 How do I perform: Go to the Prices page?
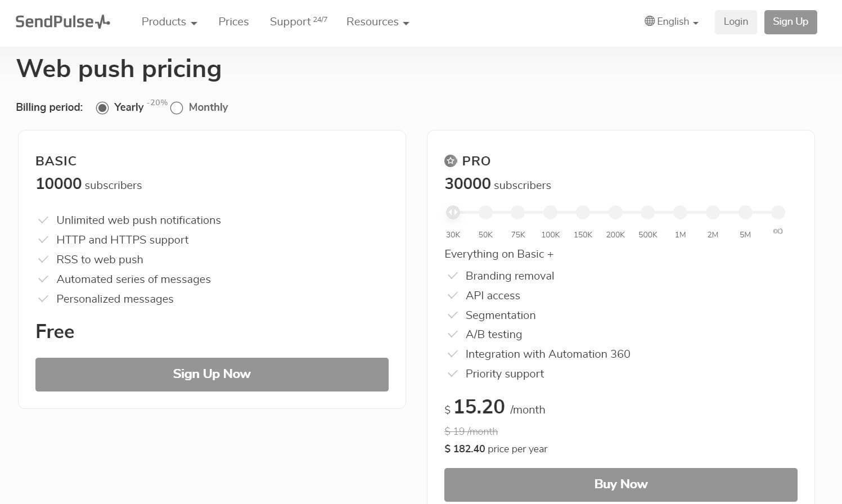(x=233, y=22)
